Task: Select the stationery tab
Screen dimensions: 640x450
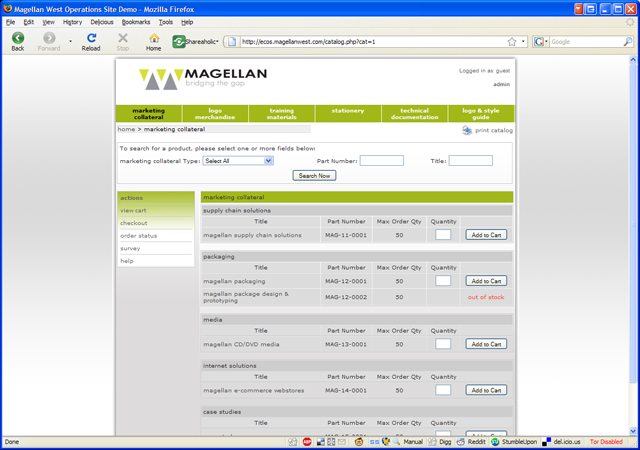Action: click(348, 114)
